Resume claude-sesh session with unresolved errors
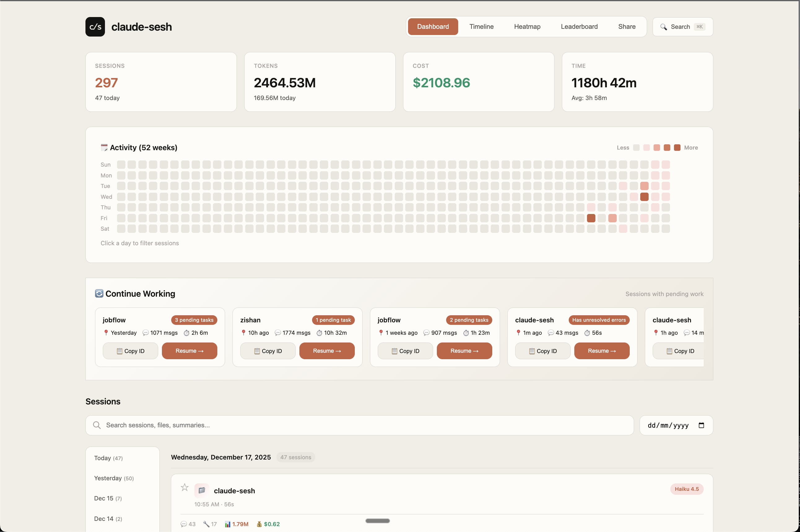 tap(602, 351)
